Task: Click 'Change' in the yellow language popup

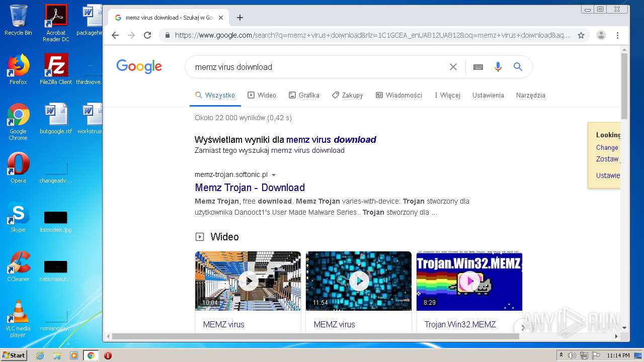Action: point(607,148)
